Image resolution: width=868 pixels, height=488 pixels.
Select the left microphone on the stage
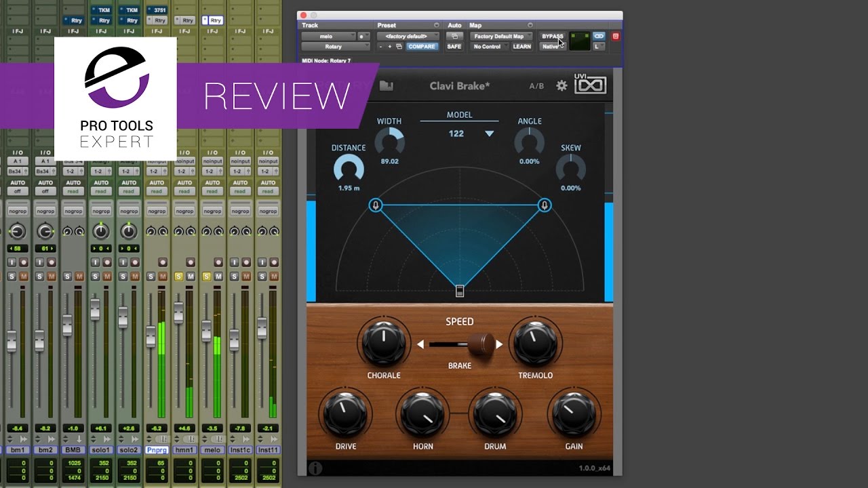[x=376, y=205]
